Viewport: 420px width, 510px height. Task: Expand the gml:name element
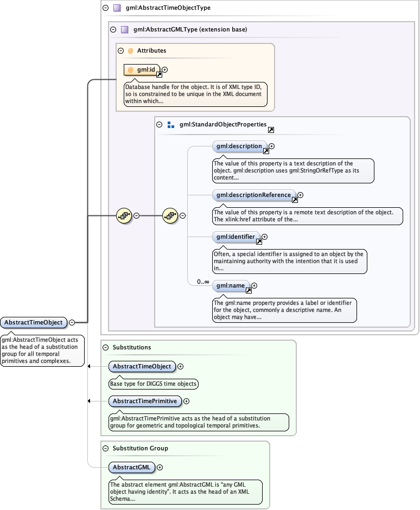[x=254, y=285]
